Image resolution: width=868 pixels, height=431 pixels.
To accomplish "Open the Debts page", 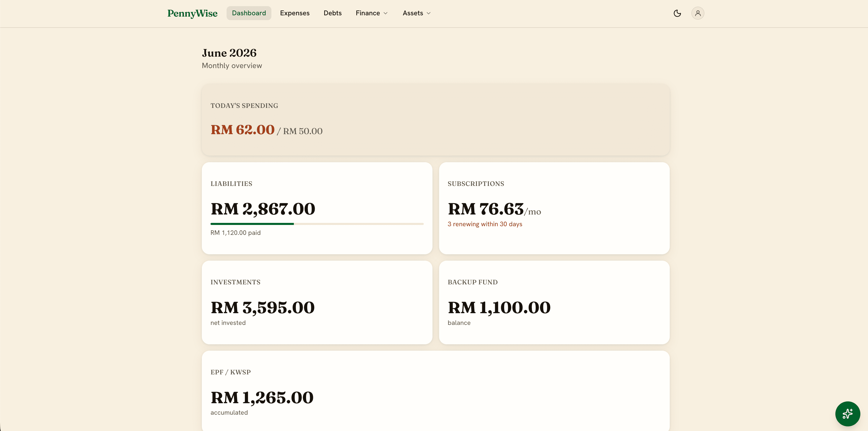I will click(x=332, y=13).
